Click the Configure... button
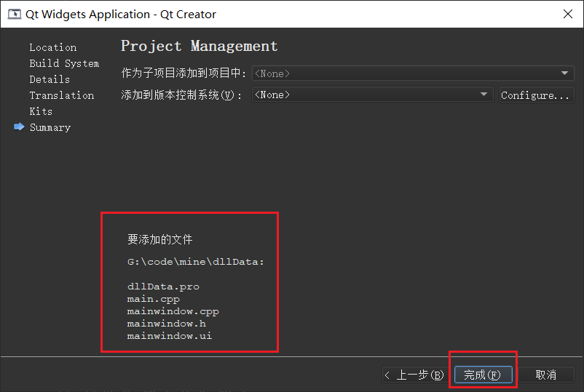Viewport: 584px width, 392px height. click(537, 95)
